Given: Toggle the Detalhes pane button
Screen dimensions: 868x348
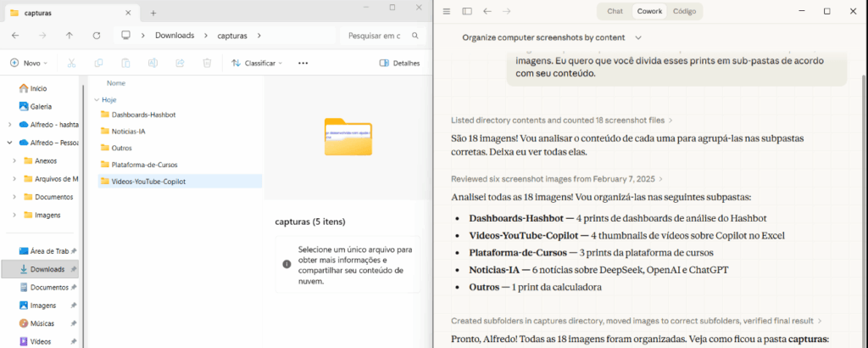Looking at the screenshot, I should (x=399, y=63).
